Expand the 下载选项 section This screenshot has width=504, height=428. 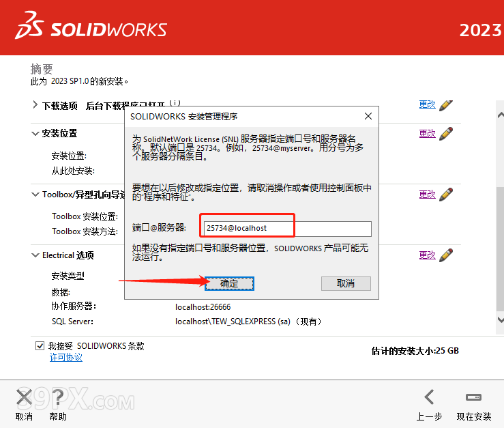click(35, 106)
